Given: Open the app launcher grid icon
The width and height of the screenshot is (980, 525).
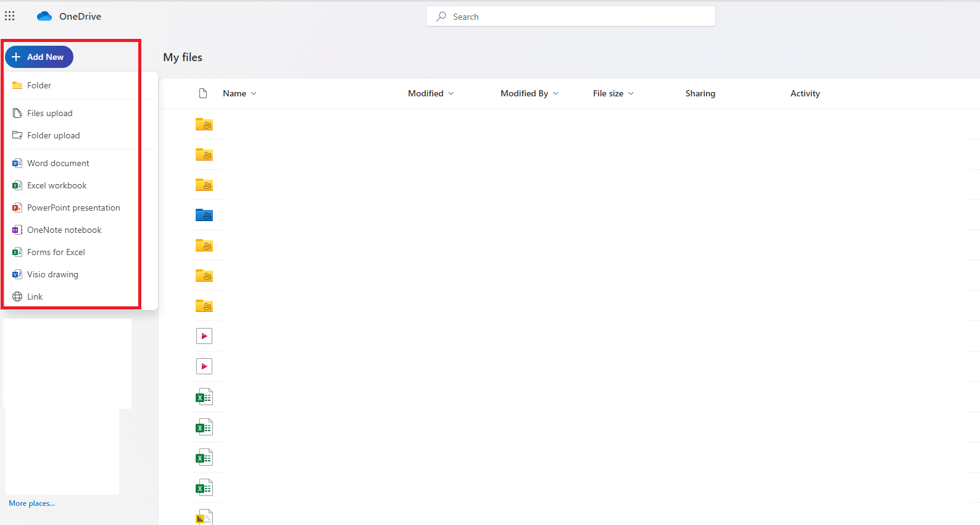Looking at the screenshot, I should 10,16.
